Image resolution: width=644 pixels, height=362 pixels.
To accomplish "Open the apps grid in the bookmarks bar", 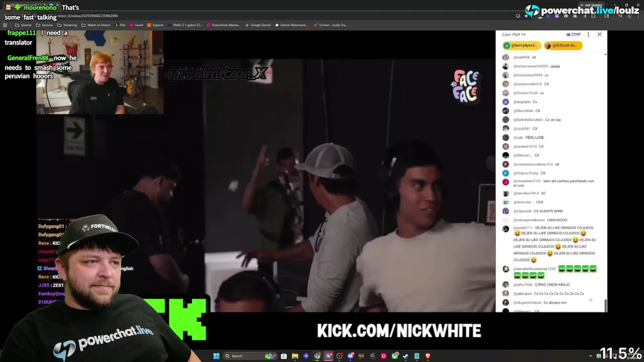I will tap(5, 25).
